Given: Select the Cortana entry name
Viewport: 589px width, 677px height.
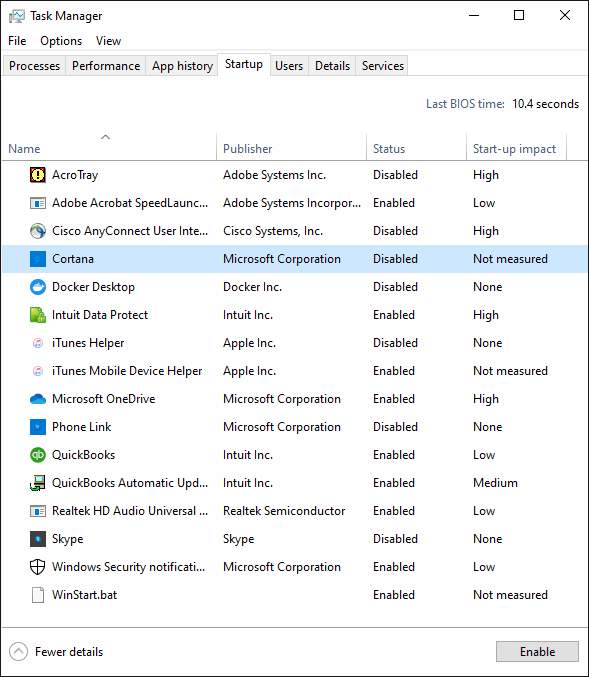Looking at the screenshot, I should [73, 259].
